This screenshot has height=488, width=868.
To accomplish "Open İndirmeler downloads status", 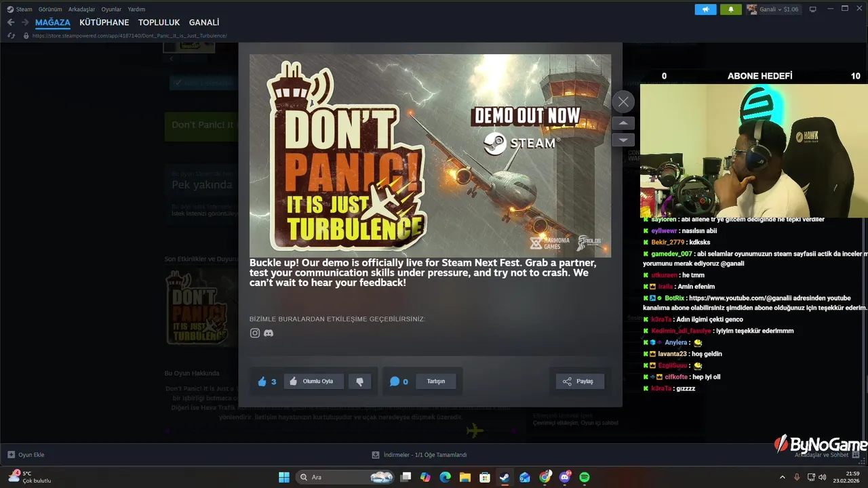I will coord(419,455).
